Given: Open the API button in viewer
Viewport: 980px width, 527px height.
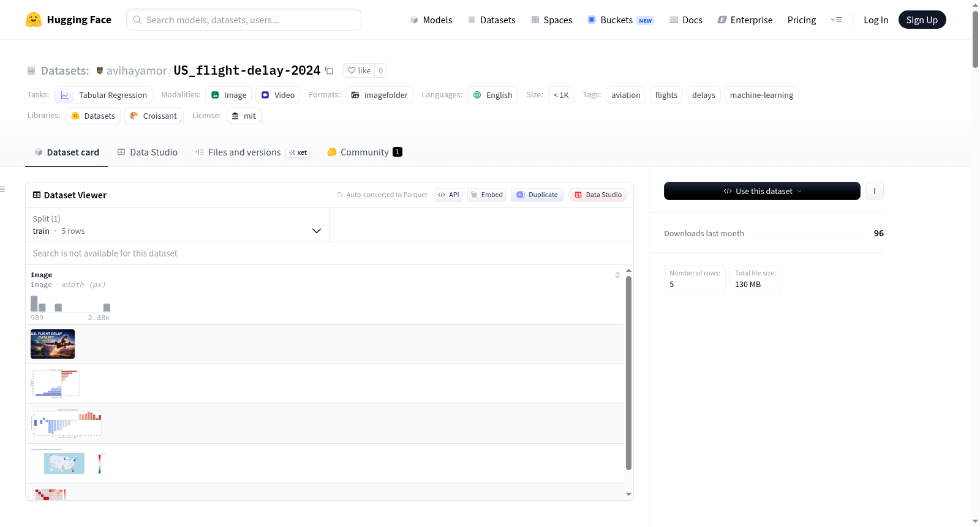Looking at the screenshot, I should (448, 195).
